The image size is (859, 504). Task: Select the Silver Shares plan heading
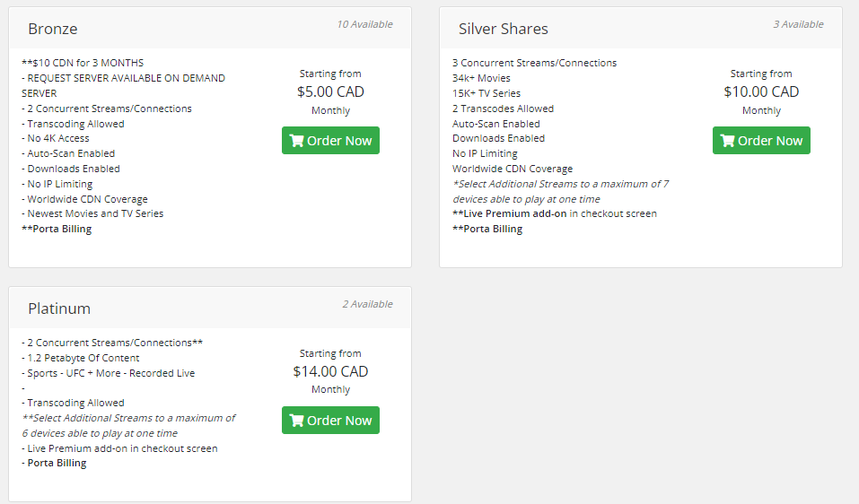[x=503, y=29]
